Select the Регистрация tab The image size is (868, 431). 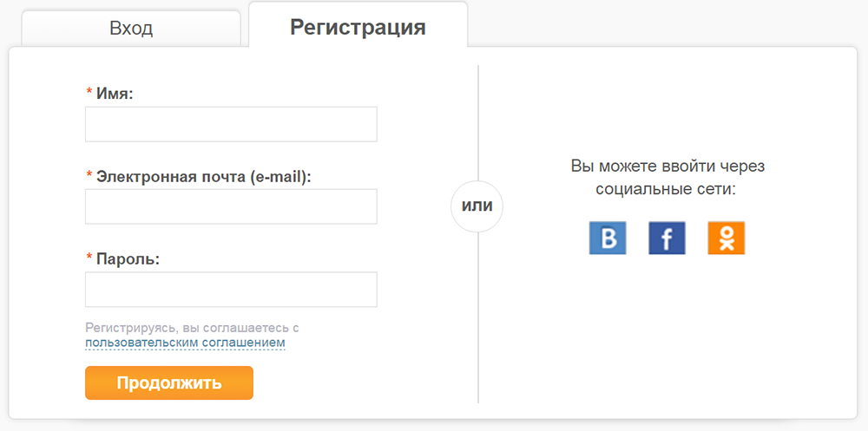coord(358,27)
